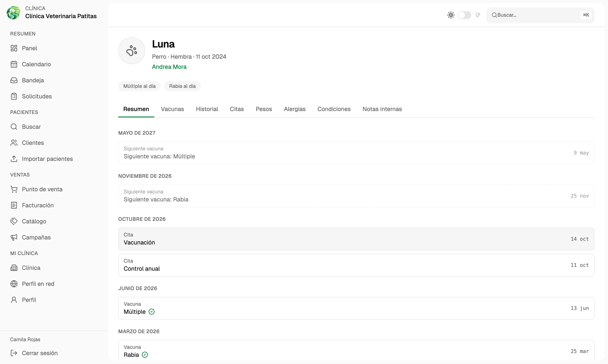This screenshot has height=364, width=608.
Task: Toggle the light/dark theme switch
Action: (464, 15)
